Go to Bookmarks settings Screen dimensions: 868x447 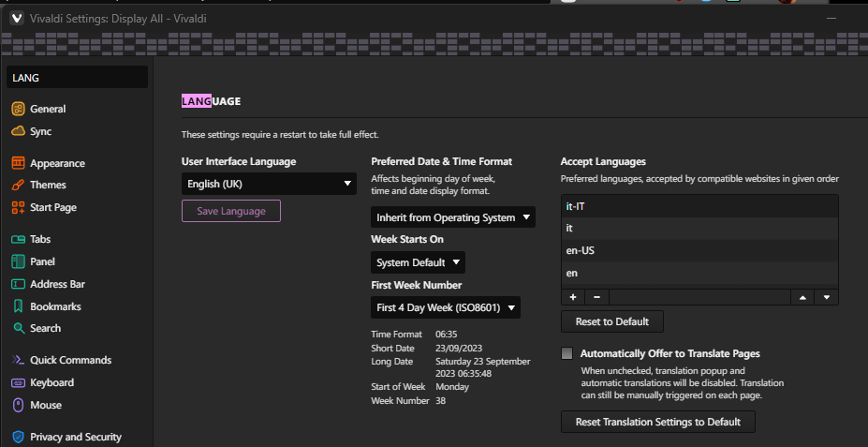click(x=55, y=306)
